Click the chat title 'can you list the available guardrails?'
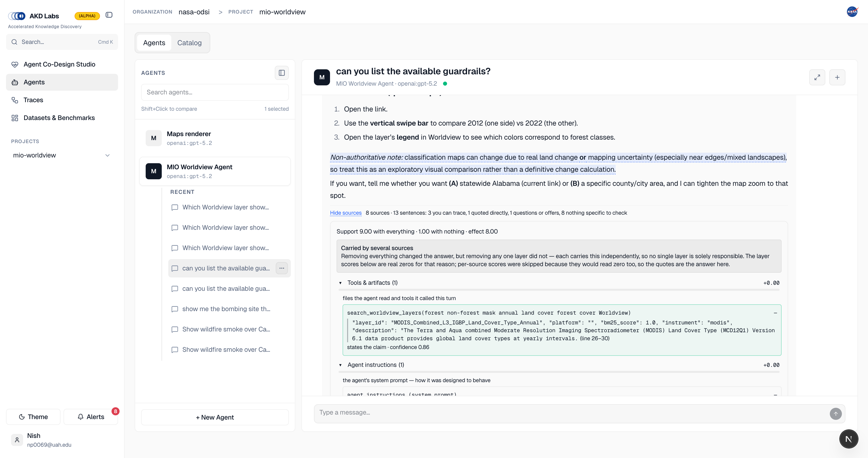868x458 pixels. tap(413, 71)
